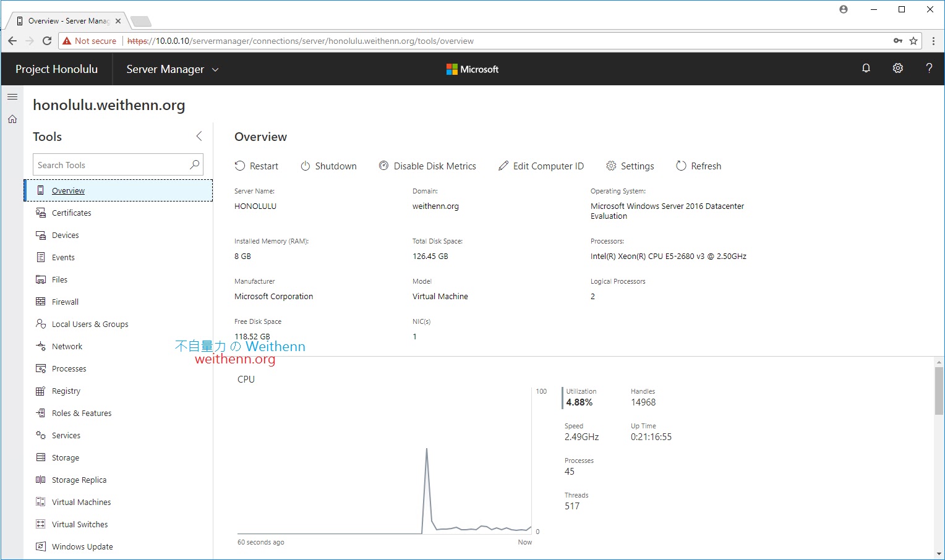
Task: Open the Firewall tool
Action: (x=118, y=302)
